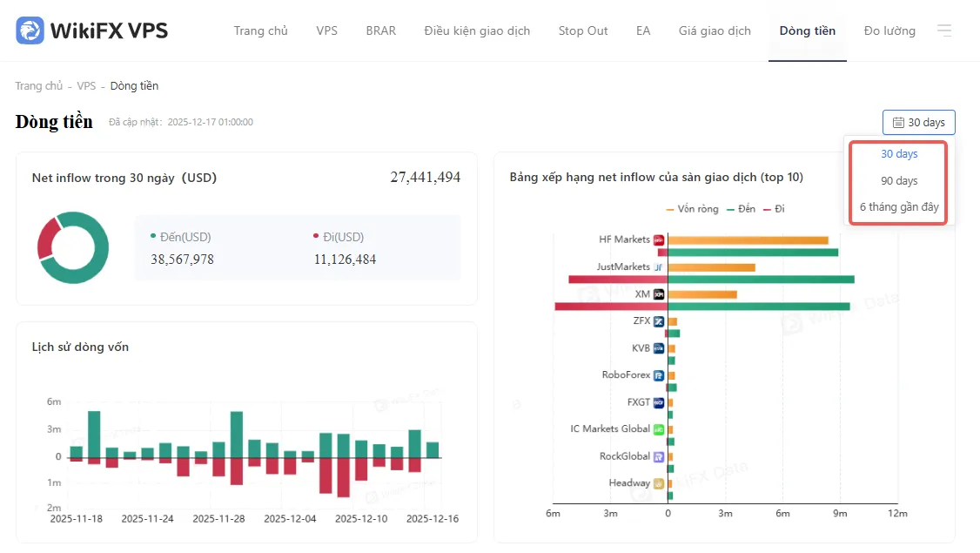
Task: Open the 30 days period dropdown
Action: tap(919, 123)
